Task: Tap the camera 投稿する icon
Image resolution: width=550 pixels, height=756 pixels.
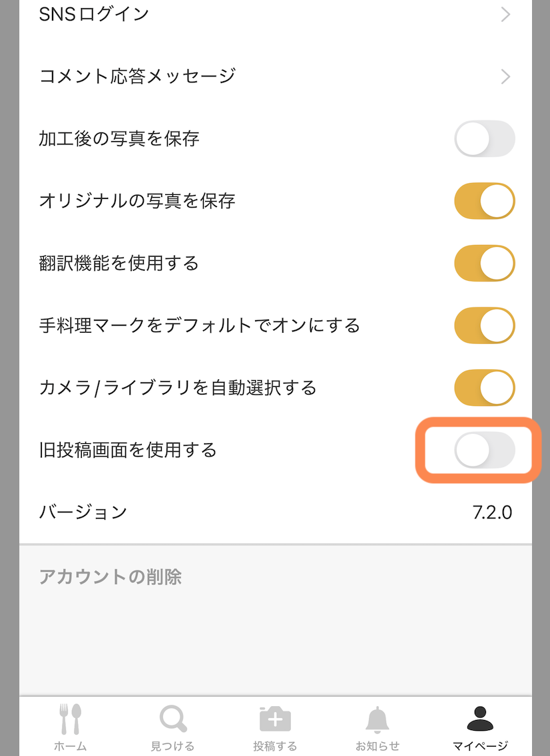Action: (x=275, y=719)
